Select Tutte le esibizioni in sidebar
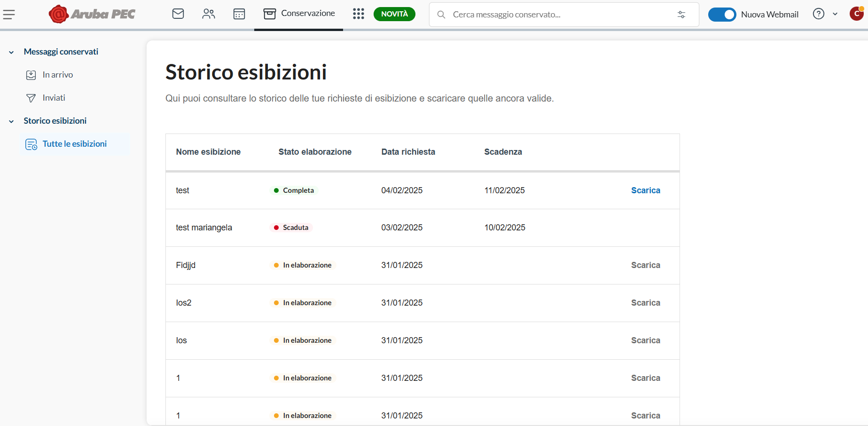Viewport: 868px width, 426px height. coord(74,144)
